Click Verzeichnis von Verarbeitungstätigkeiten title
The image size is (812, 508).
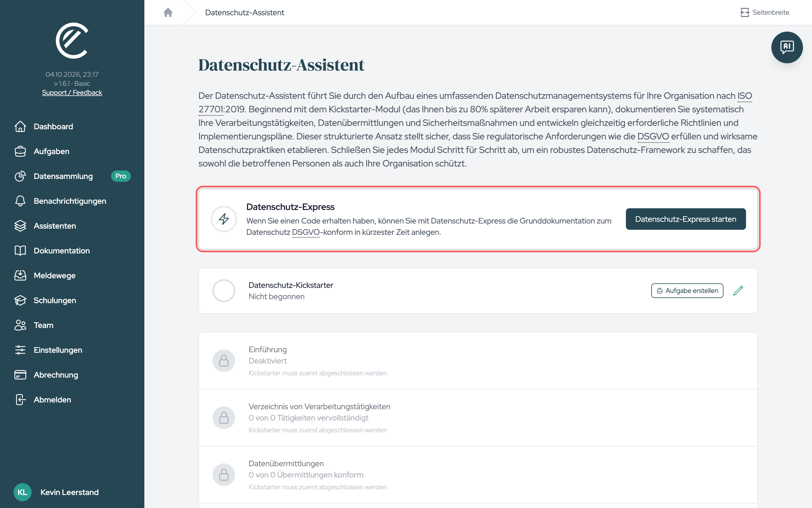click(319, 406)
